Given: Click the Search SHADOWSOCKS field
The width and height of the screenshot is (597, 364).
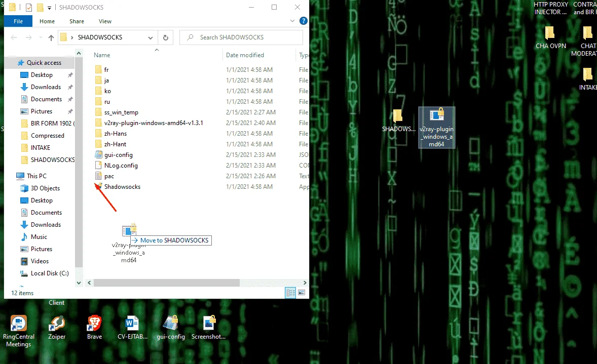Looking at the screenshot, I should [241, 37].
